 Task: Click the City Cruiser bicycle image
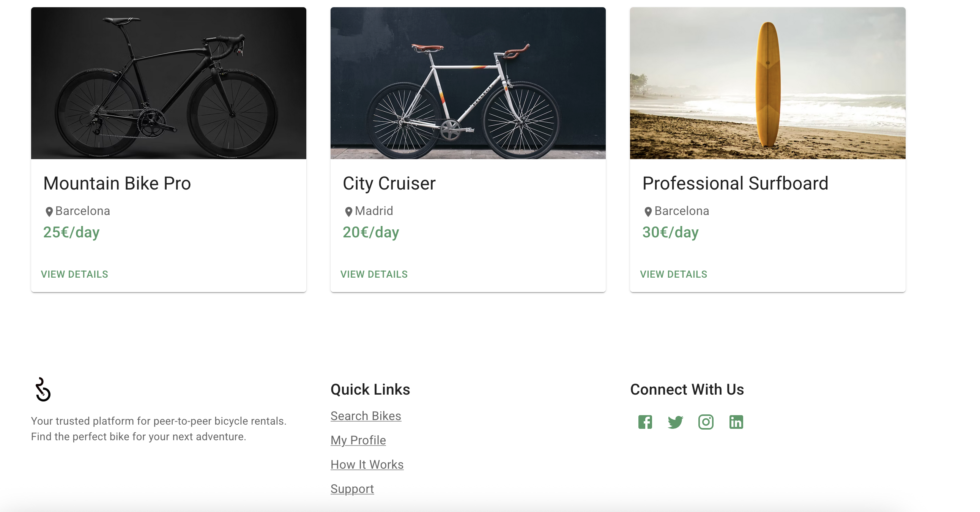pyautogui.click(x=468, y=83)
